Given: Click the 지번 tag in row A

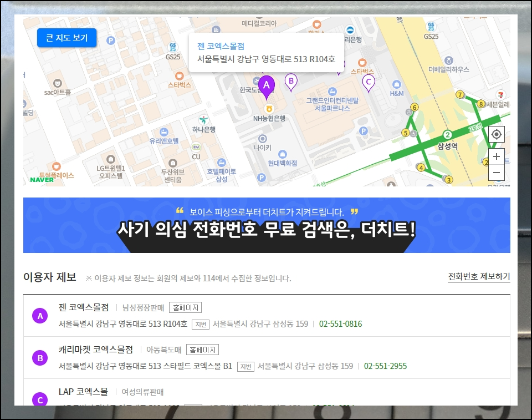Looking at the screenshot, I should coord(201,325).
